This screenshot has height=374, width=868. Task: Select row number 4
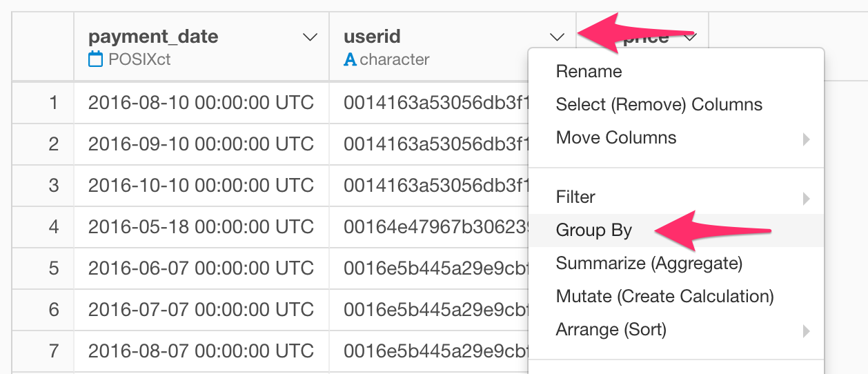coord(53,226)
